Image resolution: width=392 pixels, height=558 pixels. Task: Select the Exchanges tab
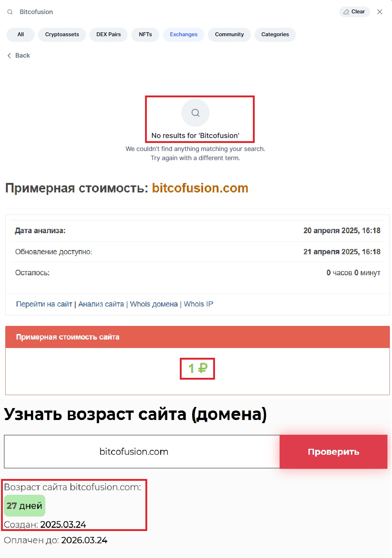click(x=184, y=34)
